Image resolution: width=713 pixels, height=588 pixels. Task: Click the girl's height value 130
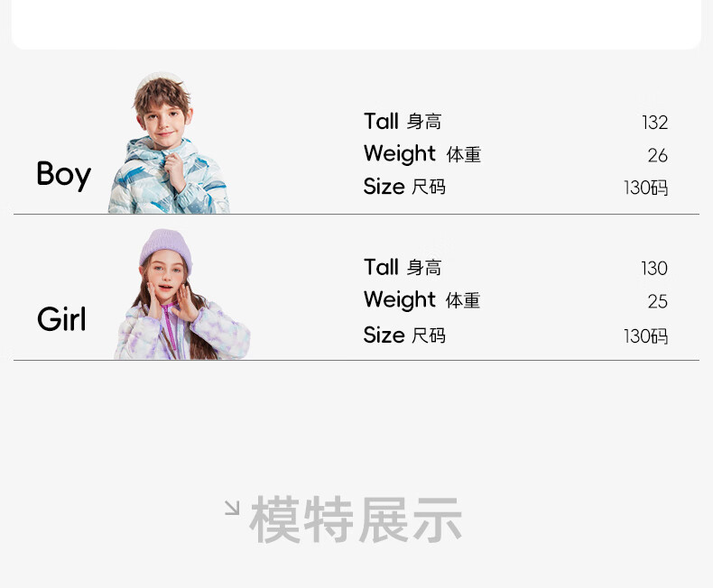[653, 269]
